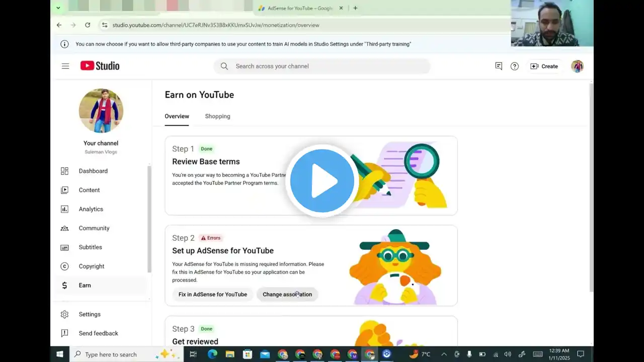Click the browser address bar URL

click(216, 25)
